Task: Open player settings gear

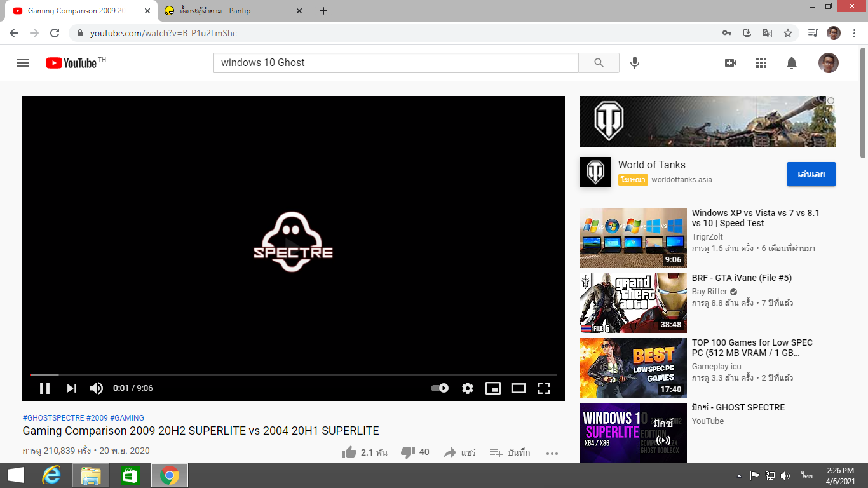Action: tap(468, 388)
